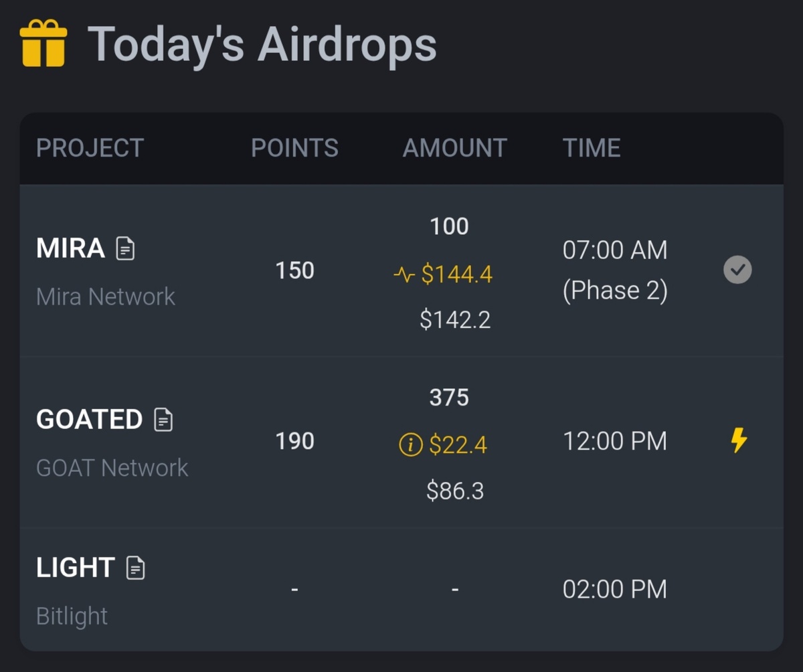Open the MIRA project name

coord(70,249)
